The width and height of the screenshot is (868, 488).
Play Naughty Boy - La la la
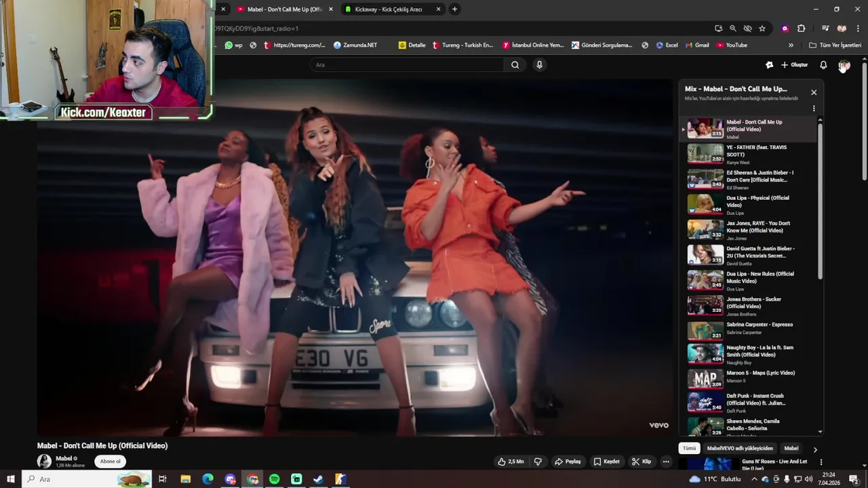coord(749,354)
